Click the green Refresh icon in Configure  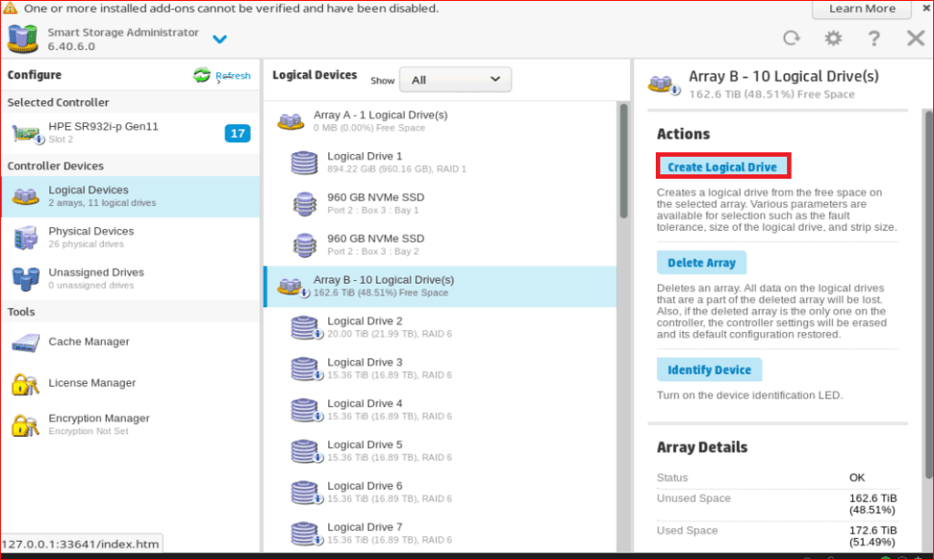pos(202,76)
